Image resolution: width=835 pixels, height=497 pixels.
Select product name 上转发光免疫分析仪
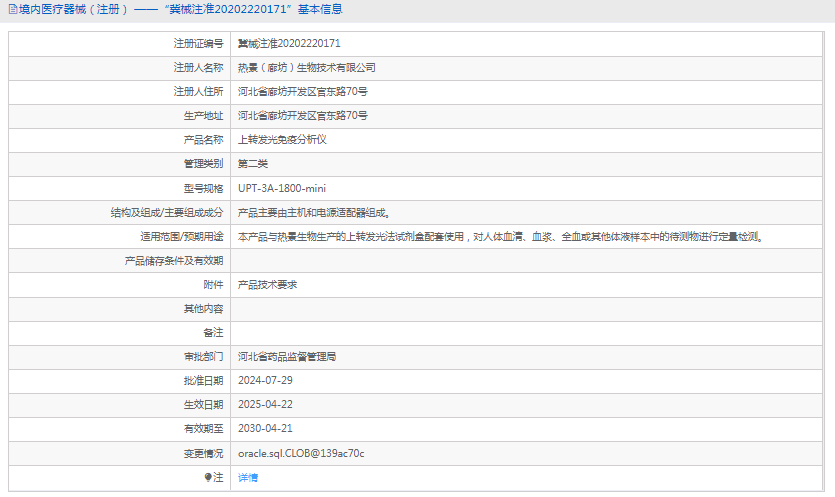click(282, 140)
